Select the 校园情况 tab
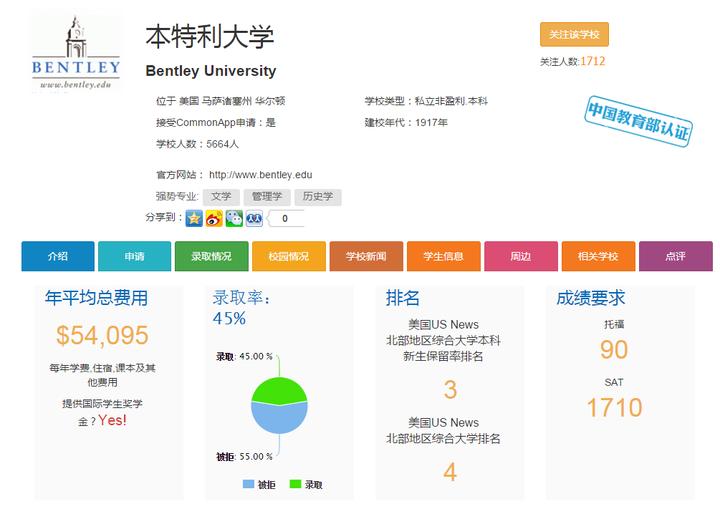720x509 pixels. pos(289,256)
